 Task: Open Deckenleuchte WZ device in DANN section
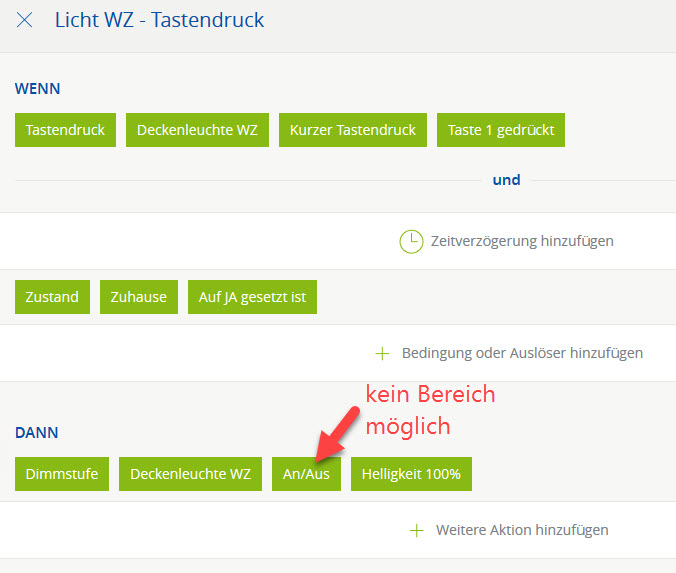point(190,474)
